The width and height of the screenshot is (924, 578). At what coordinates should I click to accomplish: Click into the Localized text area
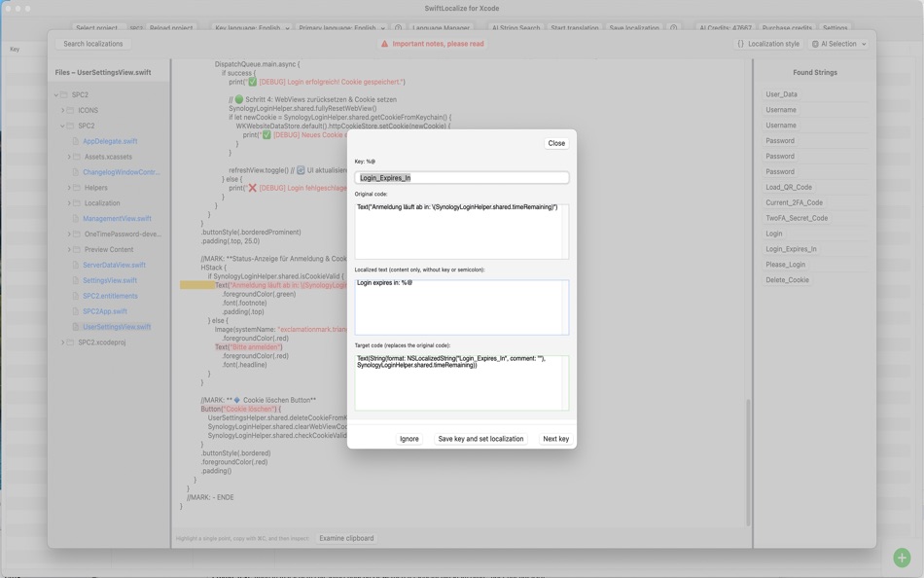[x=461, y=307]
